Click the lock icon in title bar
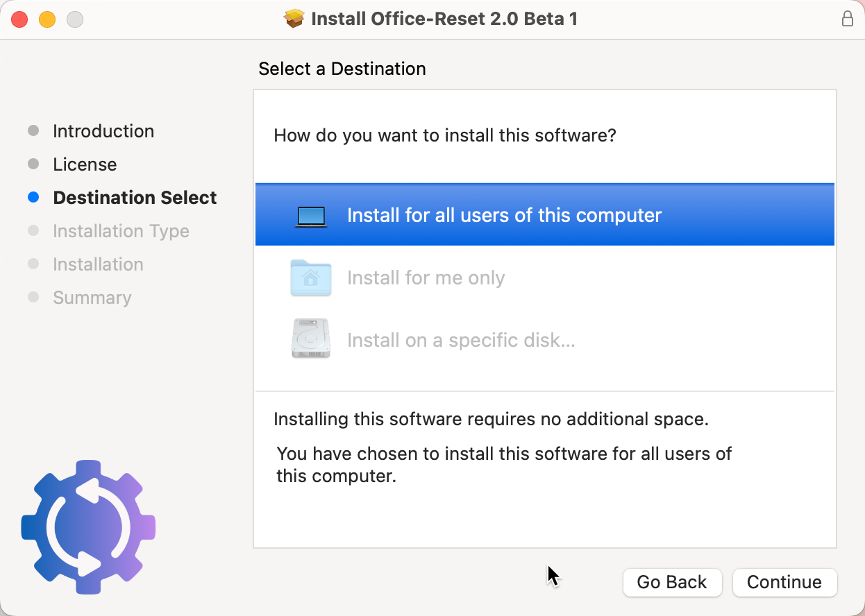Image resolution: width=865 pixels, height=616 pixels. [847, 19]
